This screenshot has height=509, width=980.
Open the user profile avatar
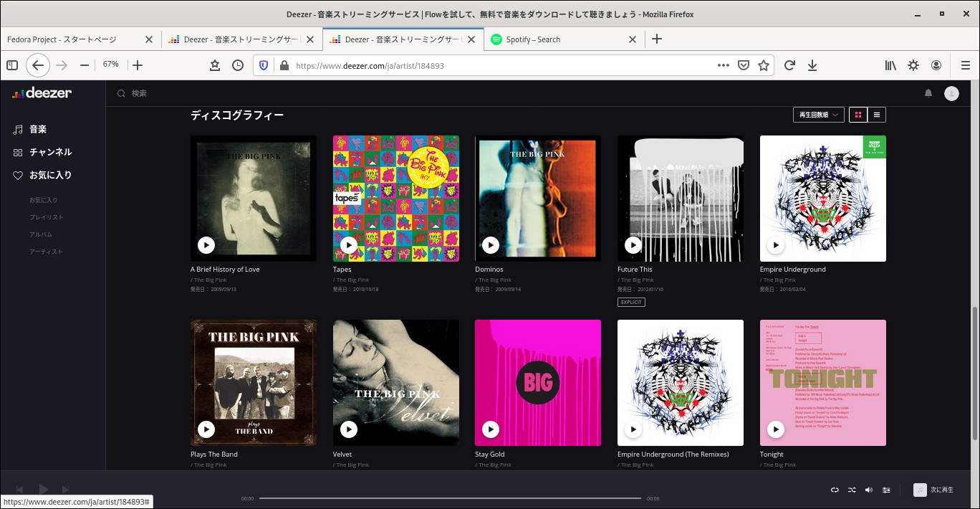click(951, 93)
